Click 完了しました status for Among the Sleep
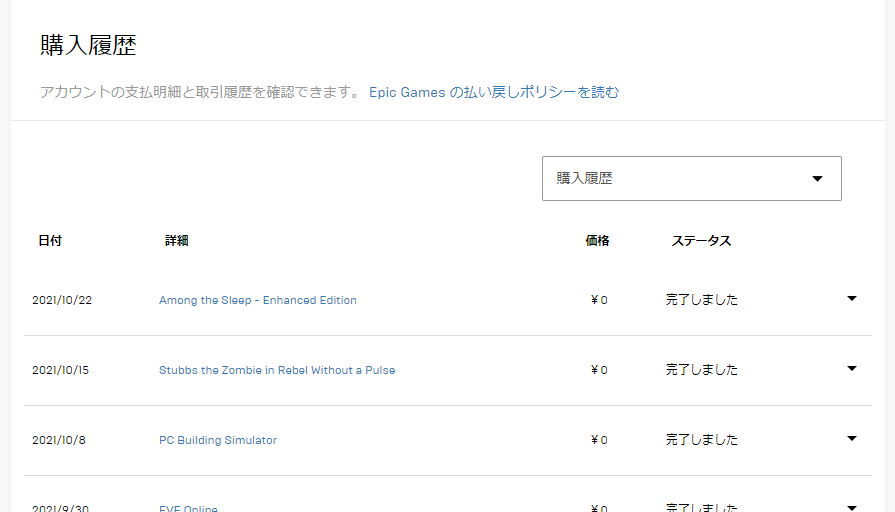 coord(702,300)
